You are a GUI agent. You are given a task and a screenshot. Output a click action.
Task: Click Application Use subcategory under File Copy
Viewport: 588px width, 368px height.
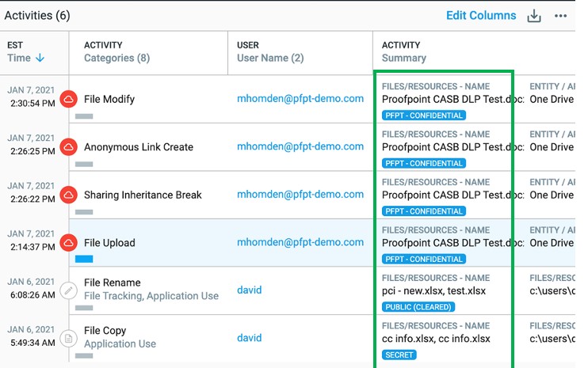(x=120, y=344)
